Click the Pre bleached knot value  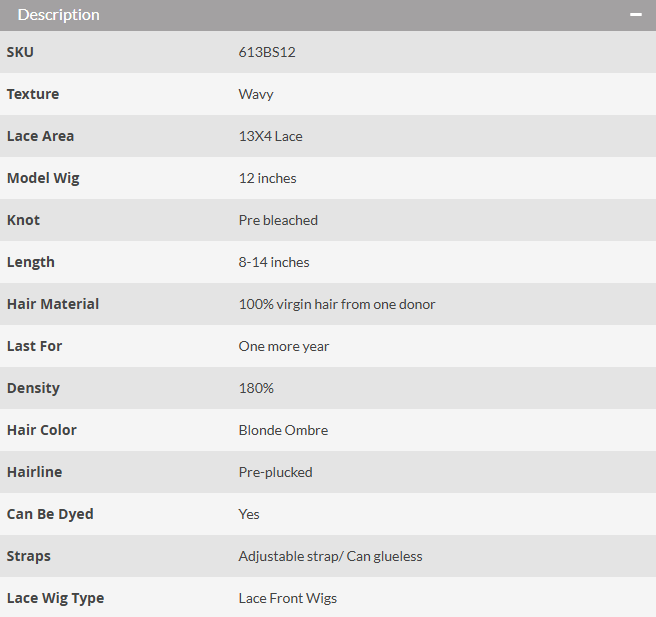tap(278, 220)
